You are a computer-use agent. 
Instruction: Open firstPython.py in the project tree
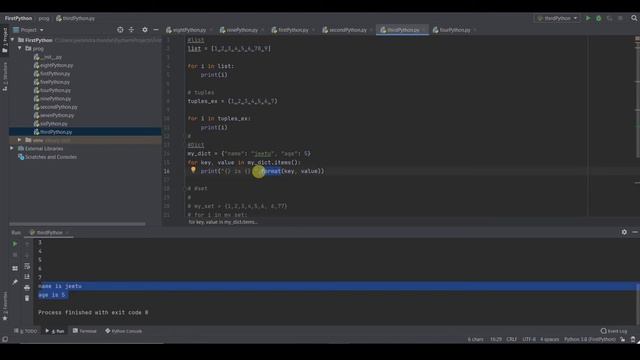tap(52, 74)
